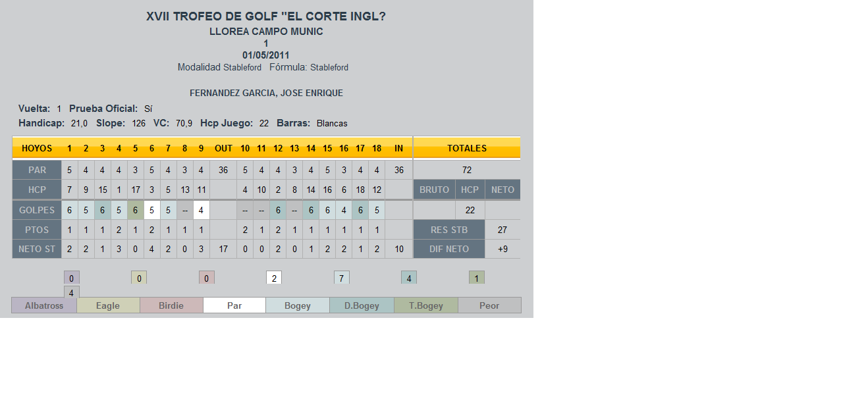Click the tournament title heading
Viewport: 868px width, 393px height.
tap(266, 16)
